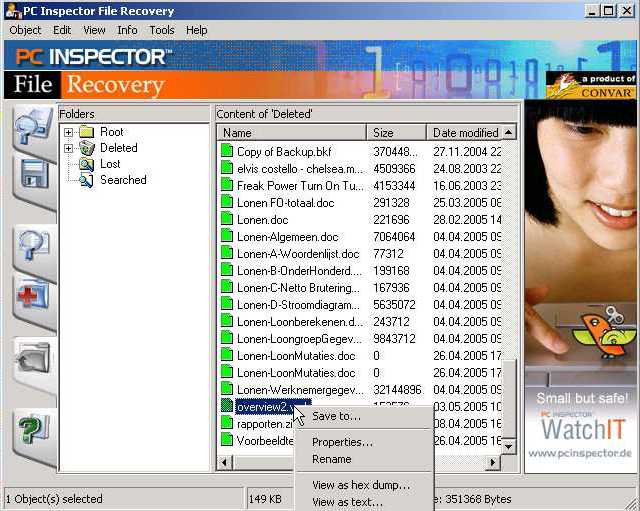This screenshot has height=511, width=640.
Task: Click the file list scroll down arrow
Action: click(x=508, y=447)
